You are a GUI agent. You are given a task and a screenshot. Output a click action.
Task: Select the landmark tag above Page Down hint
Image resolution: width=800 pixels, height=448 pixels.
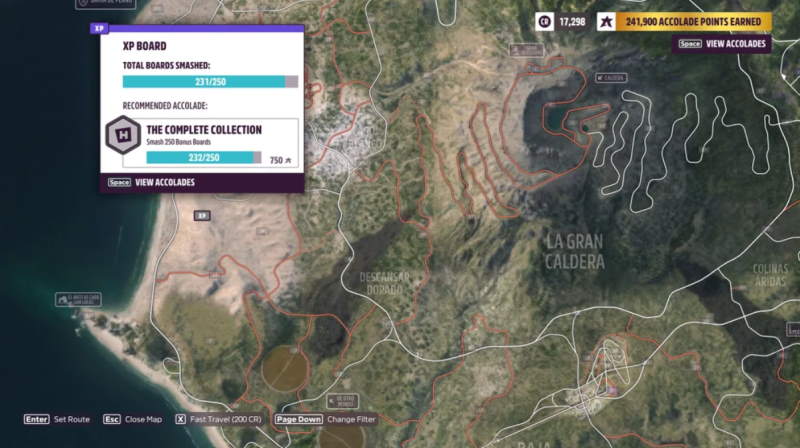click(342, 401)
